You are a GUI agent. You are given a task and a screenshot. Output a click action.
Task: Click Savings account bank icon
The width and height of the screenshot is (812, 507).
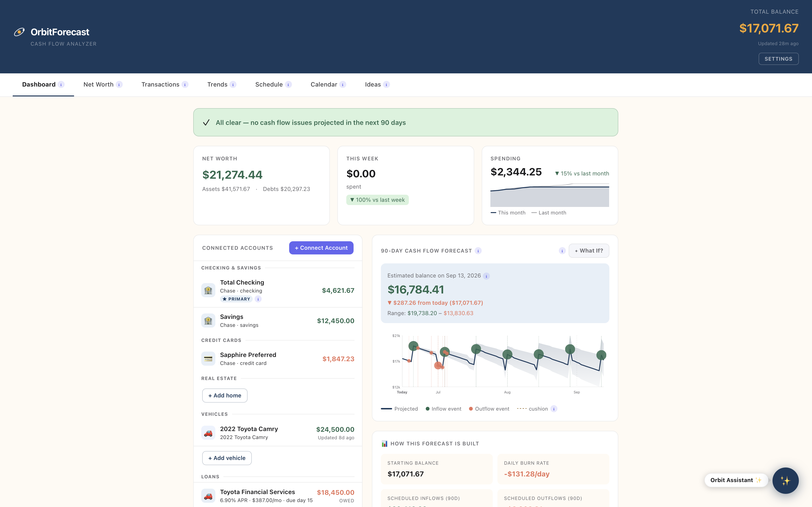click(208, 321)
